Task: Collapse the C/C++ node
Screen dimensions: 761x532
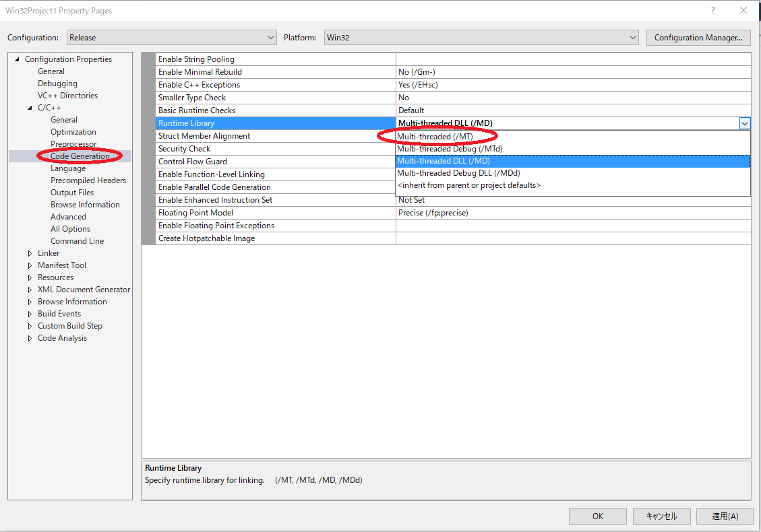Action: [29, 107]
